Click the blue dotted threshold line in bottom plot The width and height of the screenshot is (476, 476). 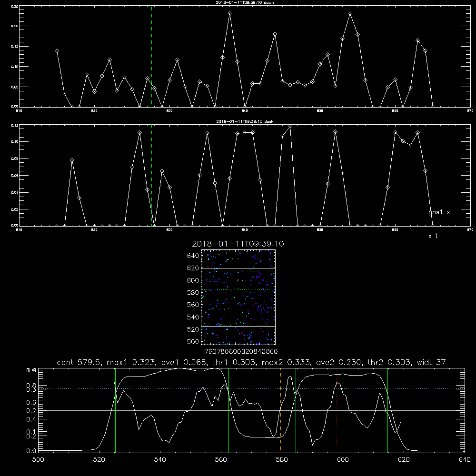tap(251, 388)
